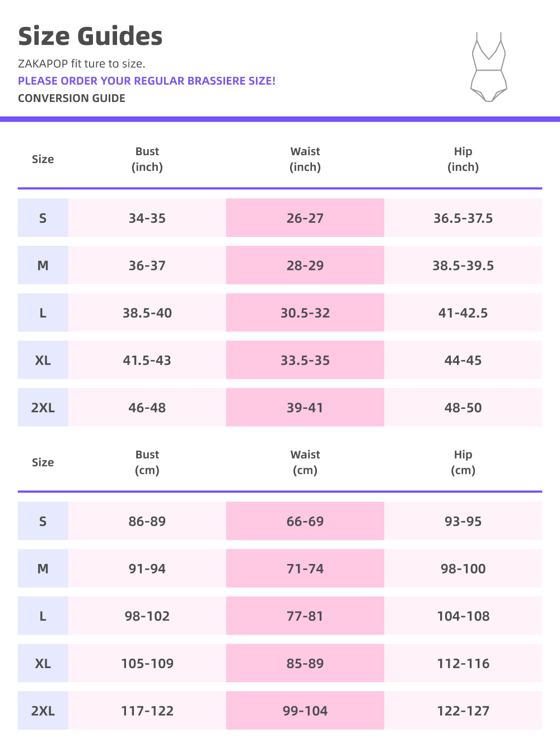Image resolution: width=560 pixels, height=746 pixels.
Task: Click the 38.5-40 bust cell
Action: click(x=147, y=313)
